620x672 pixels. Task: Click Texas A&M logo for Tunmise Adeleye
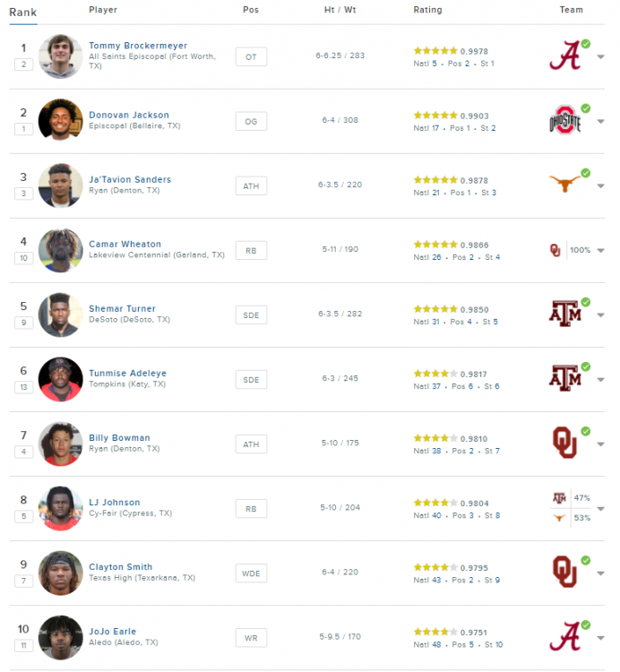(x=564, y=379)
